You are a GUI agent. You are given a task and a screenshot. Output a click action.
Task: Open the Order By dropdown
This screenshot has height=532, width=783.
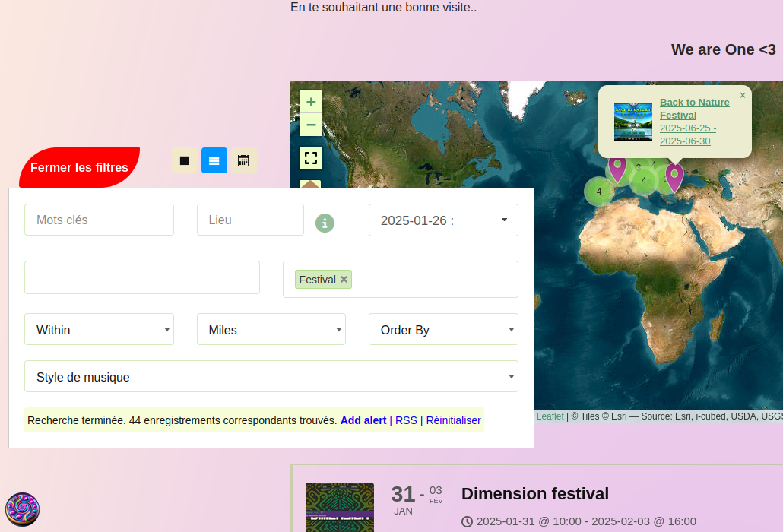coord(443,329)
